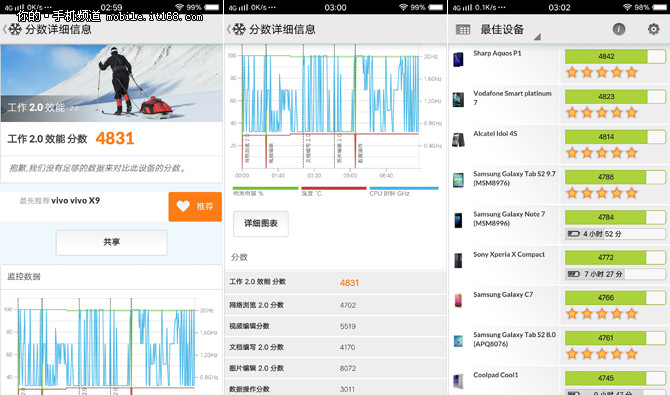This screenshot has height=395, width=670.
Task: Tap the snowflake logo on middle details screen
Action: click(239, 29)
